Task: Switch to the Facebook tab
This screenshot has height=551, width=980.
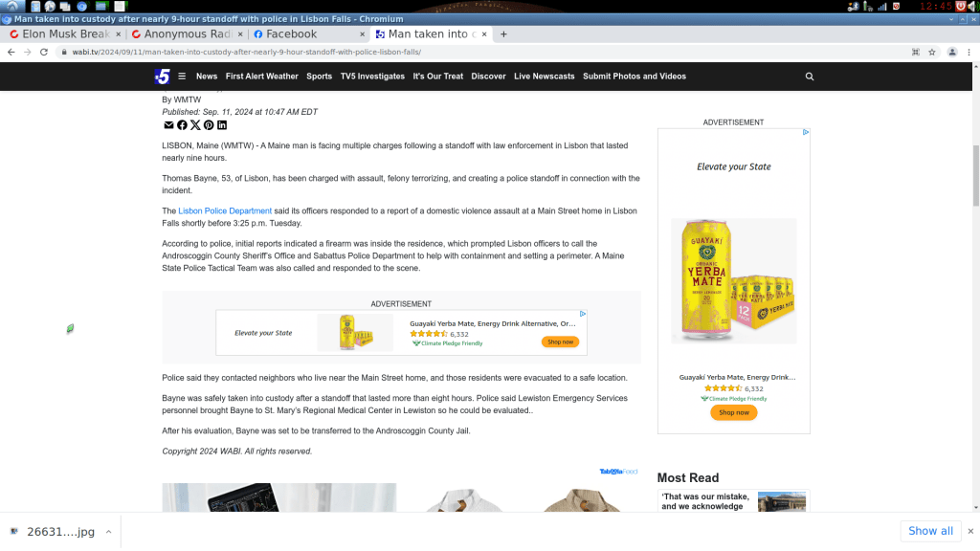Action: 307,33
